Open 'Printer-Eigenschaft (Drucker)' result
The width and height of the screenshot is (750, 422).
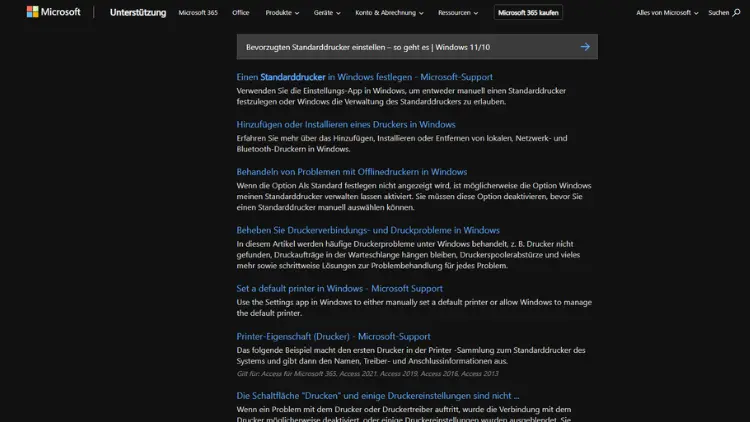[x=333, y=336]
